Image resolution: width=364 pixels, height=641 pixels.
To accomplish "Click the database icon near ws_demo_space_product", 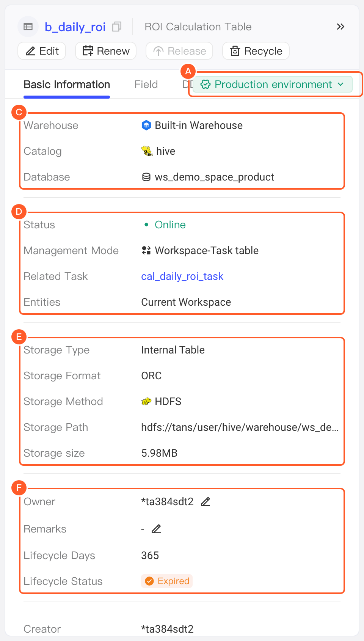I will [146, 177].
